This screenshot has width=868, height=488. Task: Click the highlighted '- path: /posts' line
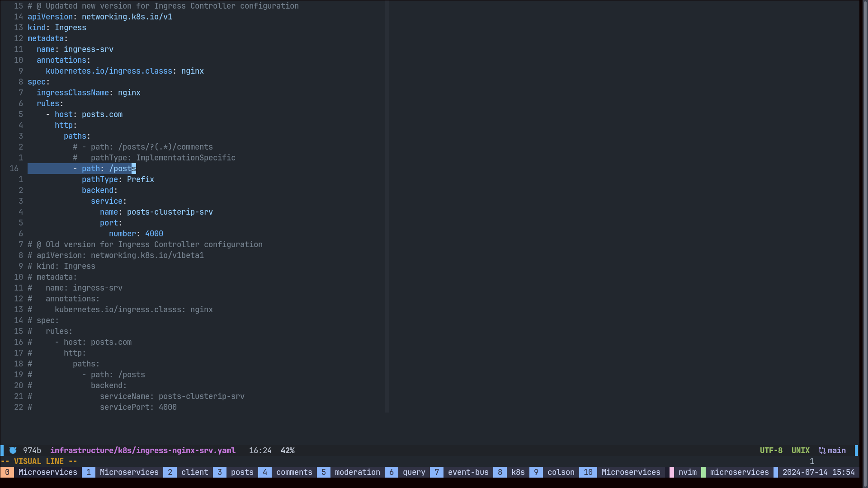coord(104,169)
